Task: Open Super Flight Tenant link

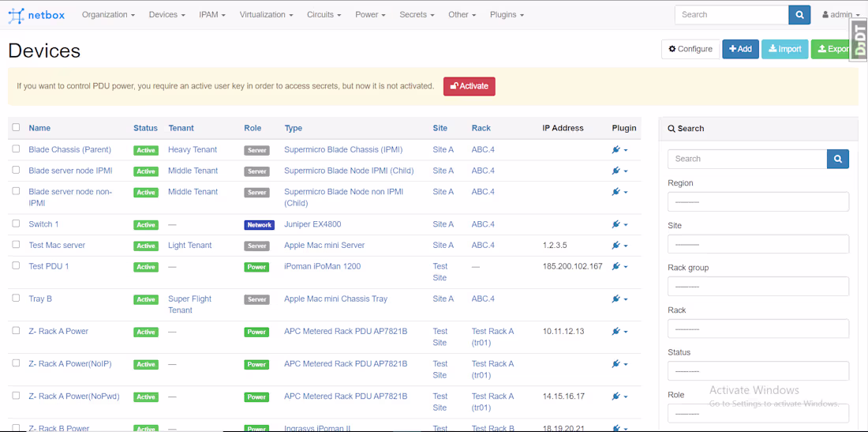Action: [x=190, y=305]
